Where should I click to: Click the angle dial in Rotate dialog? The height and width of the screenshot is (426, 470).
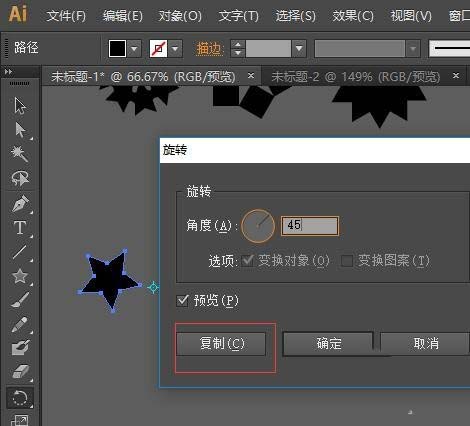(258, 226)
